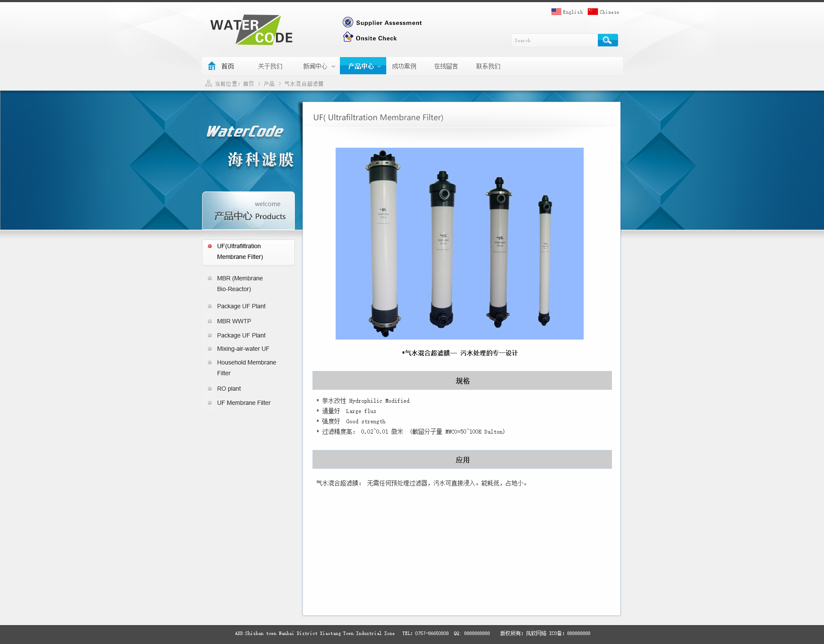Screen dimensions: 824x644
Task: Click the breadcrumb sitemap icon
Action: (x=209, y=83)
